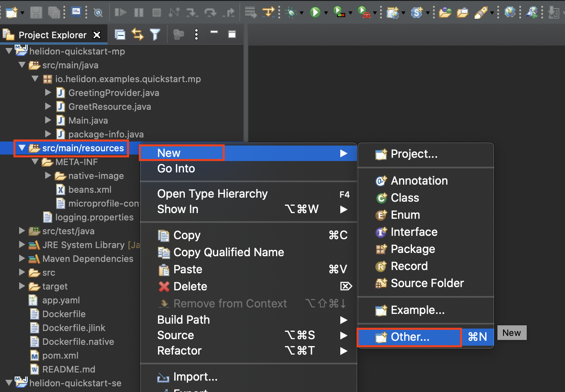Select Class in New submenu
This screenshot has height=392, width=565.
[x=426, y=198]
